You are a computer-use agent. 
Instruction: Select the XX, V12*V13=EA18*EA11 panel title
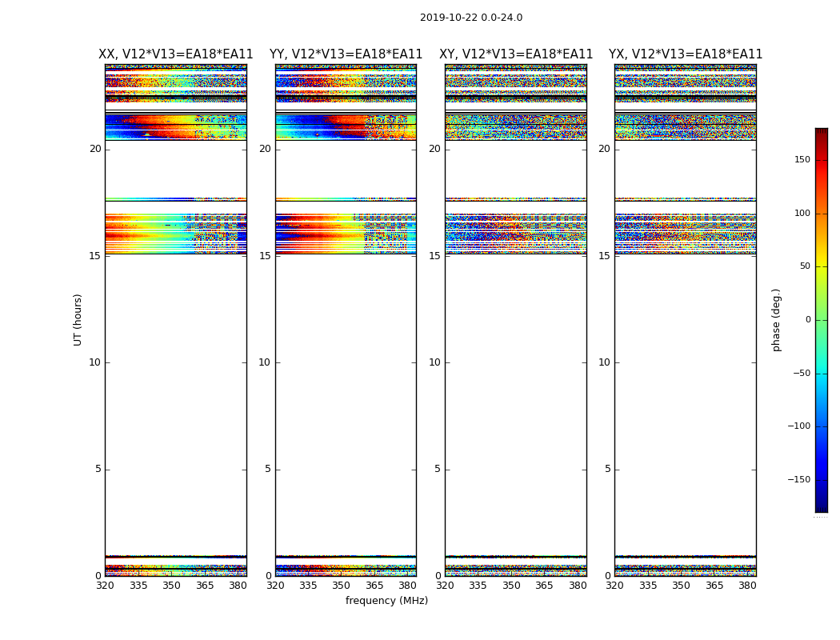tap(176, 54)
